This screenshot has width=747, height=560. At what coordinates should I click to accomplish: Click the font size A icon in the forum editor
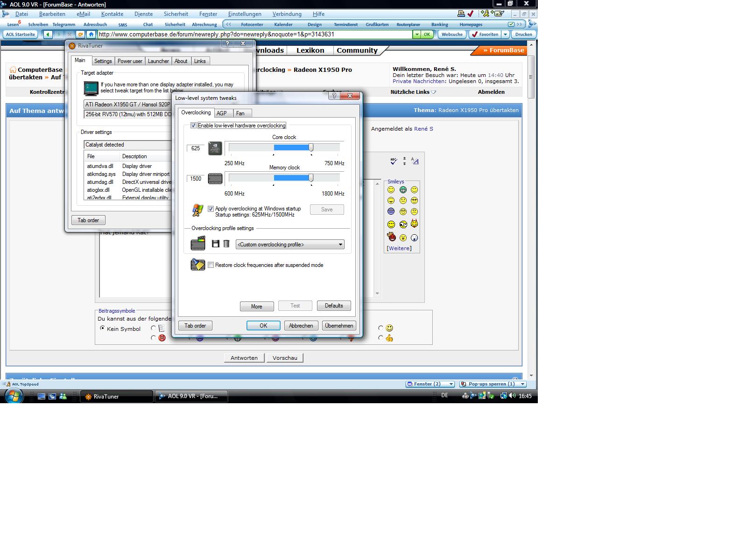tap(415, 161)
